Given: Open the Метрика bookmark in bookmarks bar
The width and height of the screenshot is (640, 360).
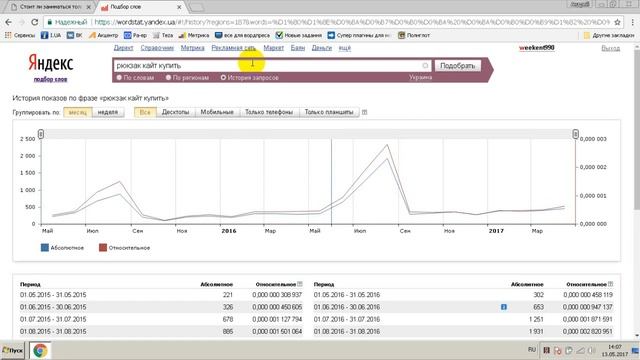Looking at the screenshot, I should pyautogui.click(x=194, y=36).
